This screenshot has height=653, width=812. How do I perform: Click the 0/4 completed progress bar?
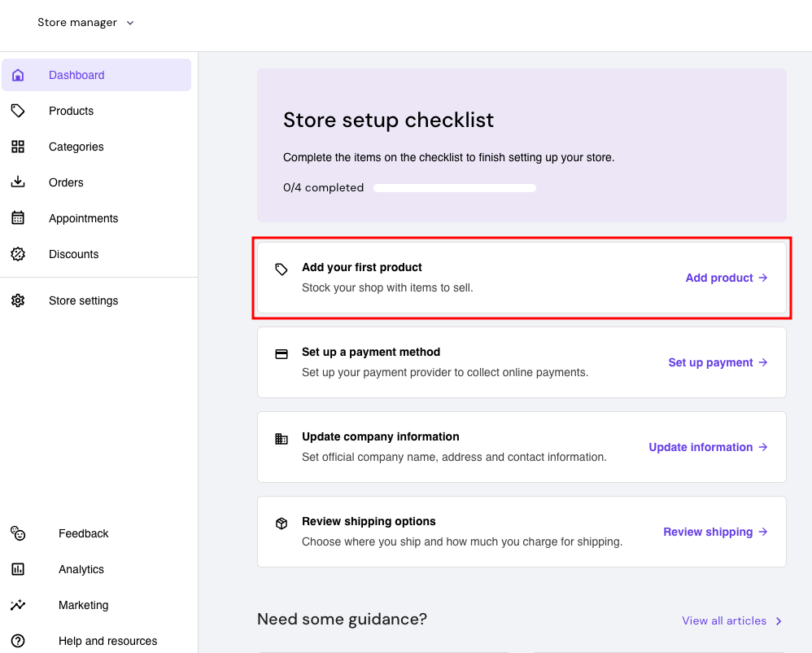click(x=454, y=187)
